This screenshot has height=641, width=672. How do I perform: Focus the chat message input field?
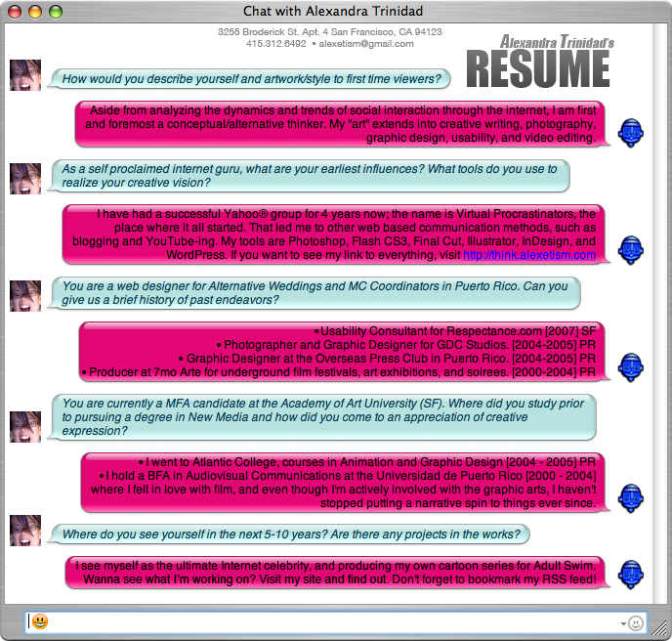pos(322,621)
